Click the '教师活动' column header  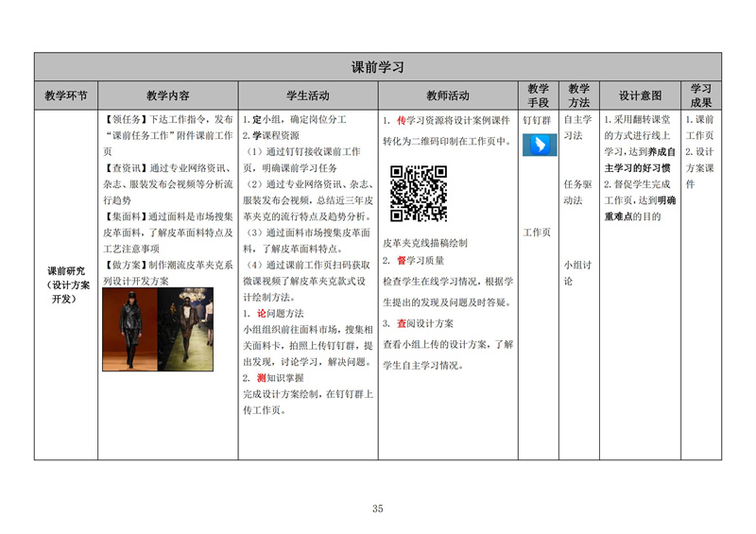click(448, 95)
